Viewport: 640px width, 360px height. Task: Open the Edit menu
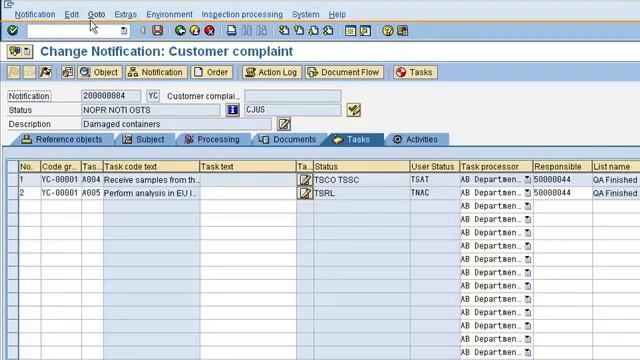71,14
